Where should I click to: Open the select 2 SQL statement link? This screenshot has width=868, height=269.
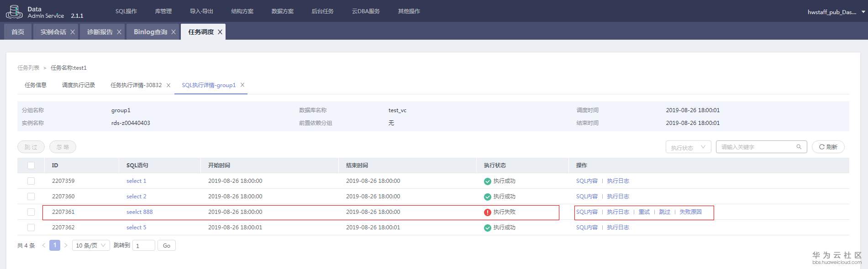coord(136,197)
